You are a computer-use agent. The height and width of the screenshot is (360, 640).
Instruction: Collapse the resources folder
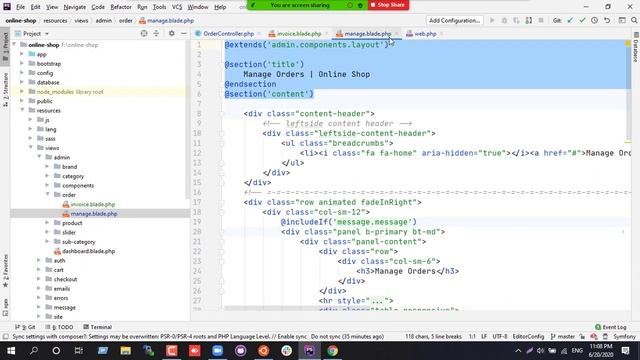(22, 110)
